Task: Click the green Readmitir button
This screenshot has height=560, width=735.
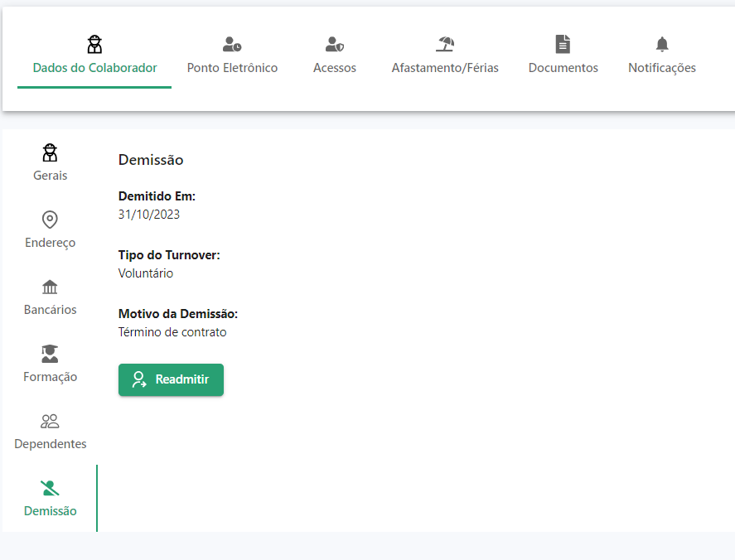Action: [x=171, y=379]
